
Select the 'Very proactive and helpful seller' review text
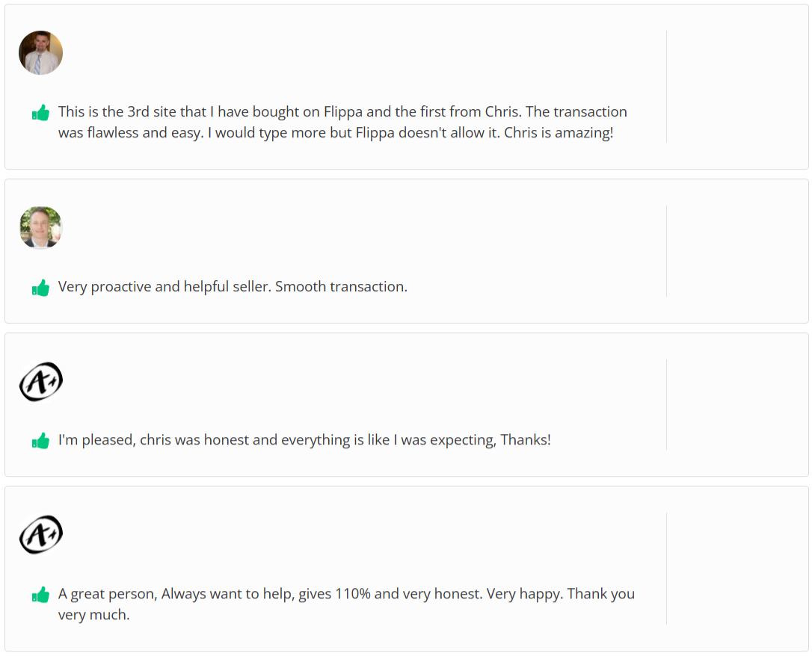click(x=163, y=287)
